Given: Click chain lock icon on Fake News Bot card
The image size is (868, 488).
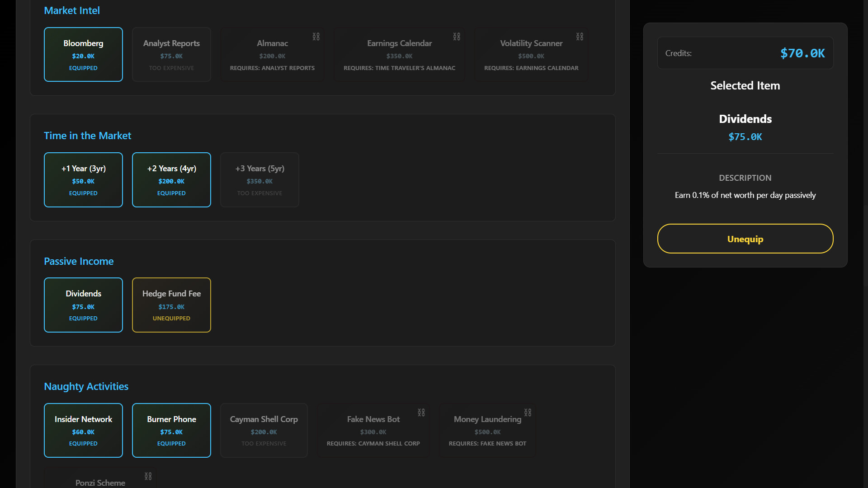Looking at the screenshot, I should (x=421, y=413).
